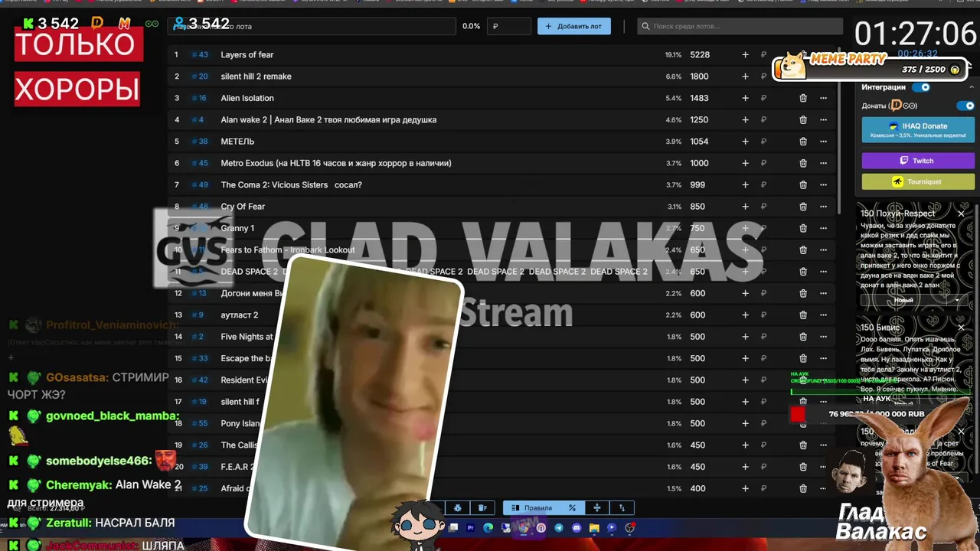Open Telegram from the taskbar
This screenshot has height=551, width=980.
coord(559,528)
